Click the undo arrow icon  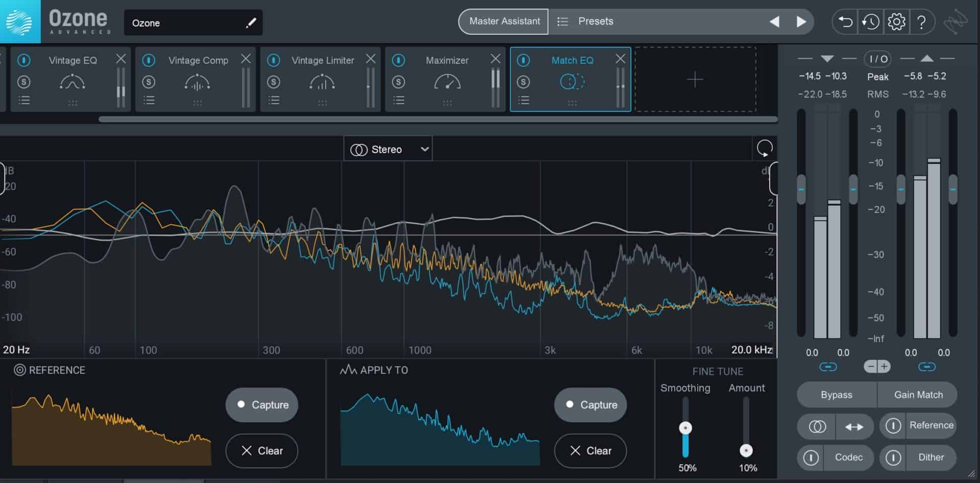tap(845, 21)
